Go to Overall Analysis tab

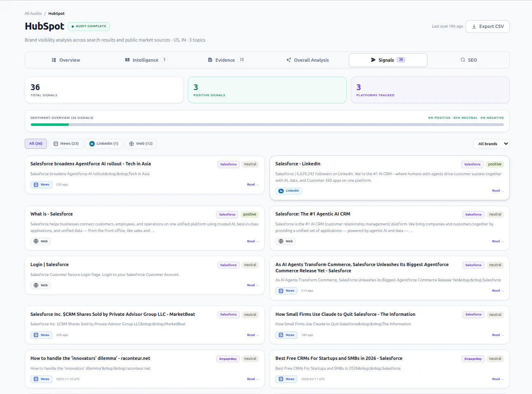[x=307, y=60]
